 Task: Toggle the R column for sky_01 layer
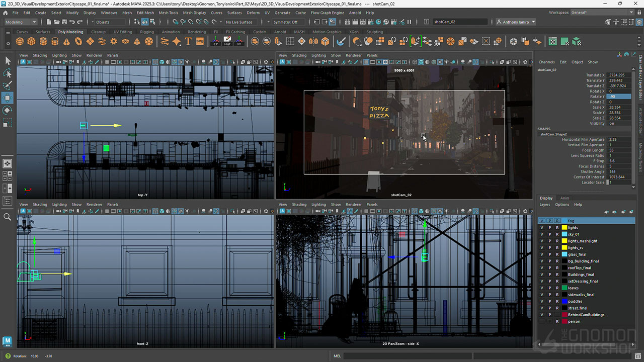coord(557,234)
